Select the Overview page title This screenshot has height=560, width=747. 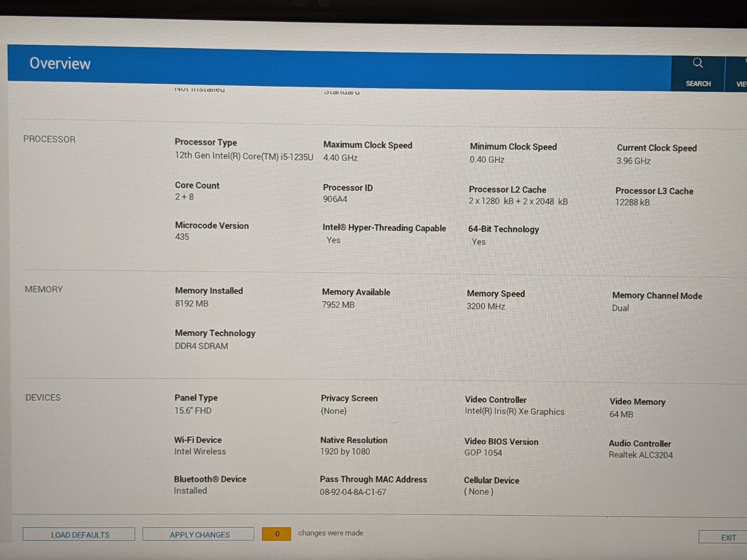point(60,63)
